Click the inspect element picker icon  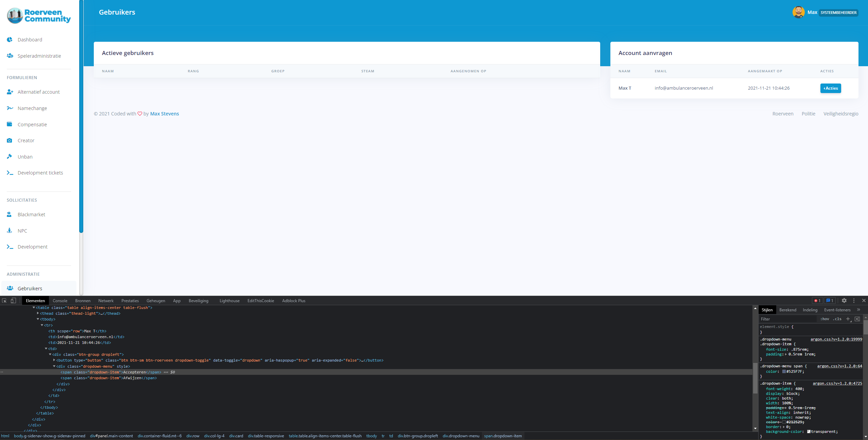[x=4, y=300]
